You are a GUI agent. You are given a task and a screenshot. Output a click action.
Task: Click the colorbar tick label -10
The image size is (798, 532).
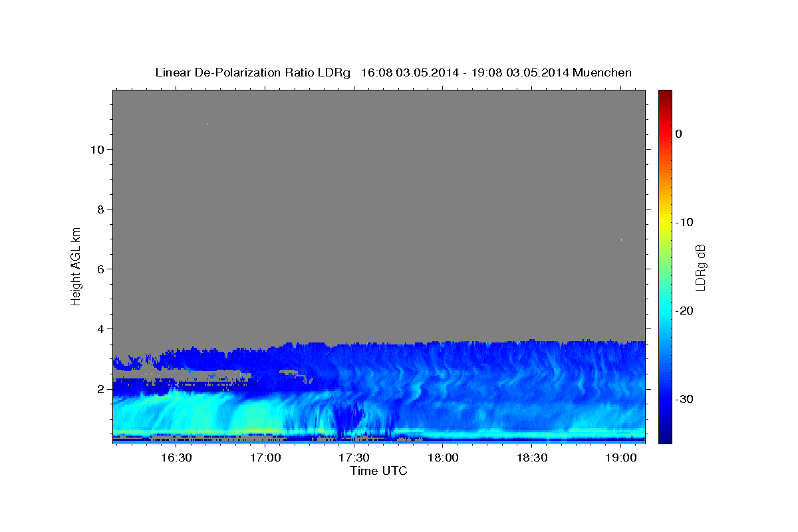[684, 222]
